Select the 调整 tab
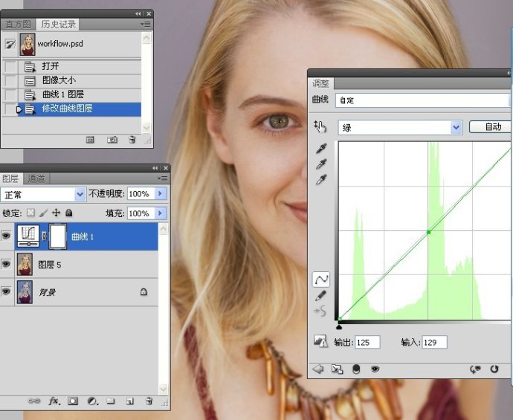 click(x=320, y=83)
